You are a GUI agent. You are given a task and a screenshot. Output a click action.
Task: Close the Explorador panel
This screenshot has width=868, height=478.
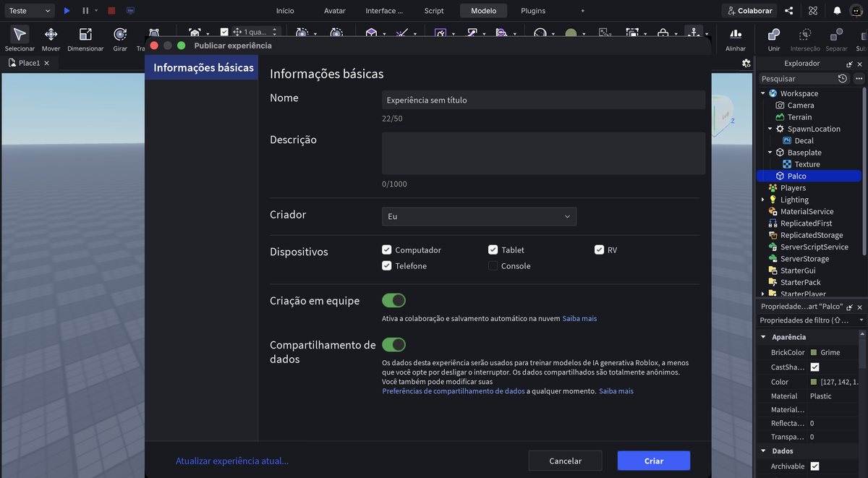click(x=860, y=64)
